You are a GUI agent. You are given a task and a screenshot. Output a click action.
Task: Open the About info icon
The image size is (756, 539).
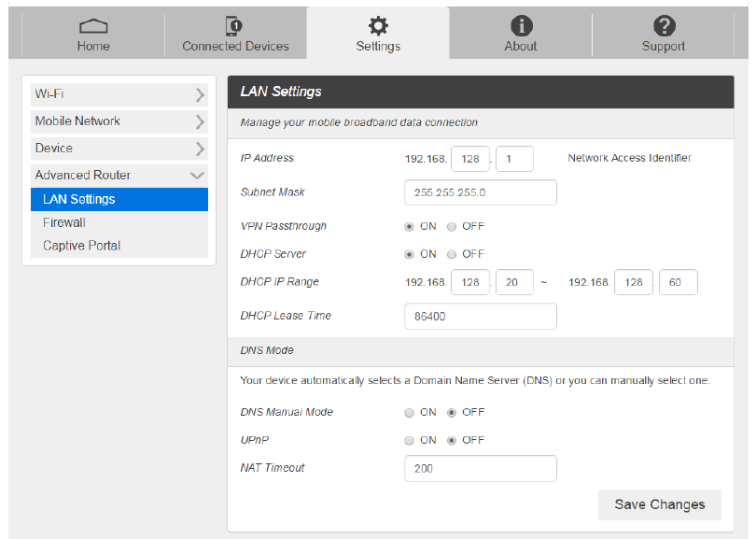click(x=521, y=26)
